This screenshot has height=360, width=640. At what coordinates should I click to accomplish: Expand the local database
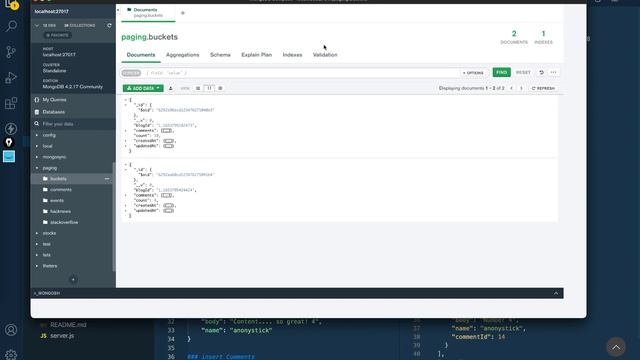37,146
